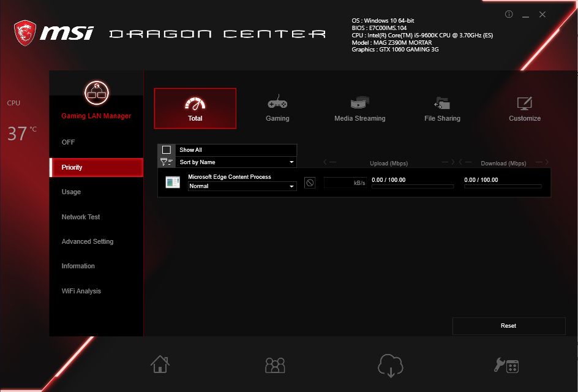This screenshot has height=392, width=578.
Task: Open the wrench tools icon
Action: pos(506,365)
